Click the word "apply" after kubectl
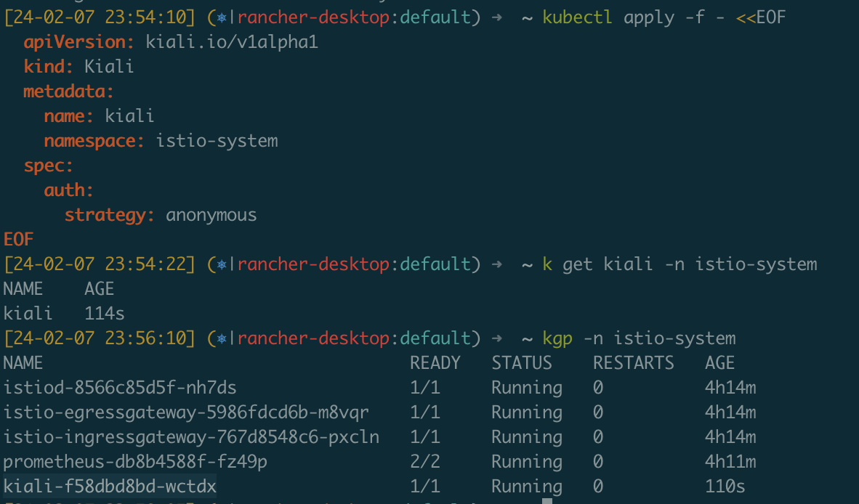Image resolution: width=859 pixels, height=504 pixels. point(649,19)
